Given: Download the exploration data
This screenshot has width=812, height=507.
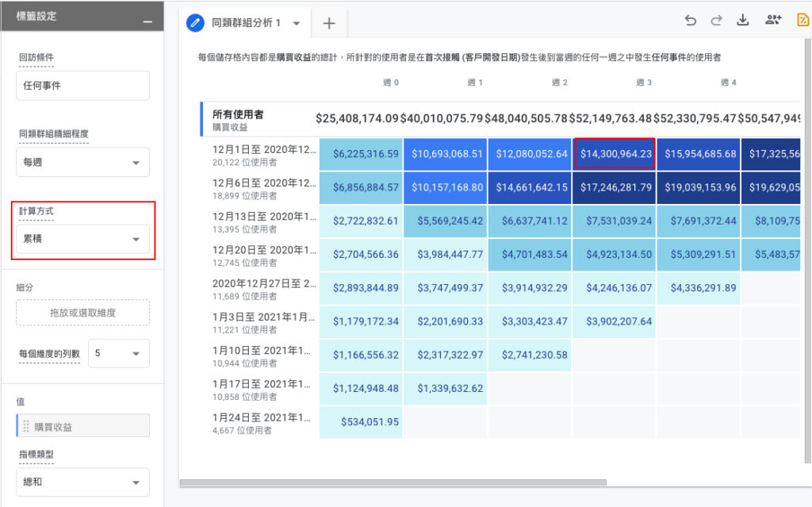Looking at the screenshot, I should 742,20.
